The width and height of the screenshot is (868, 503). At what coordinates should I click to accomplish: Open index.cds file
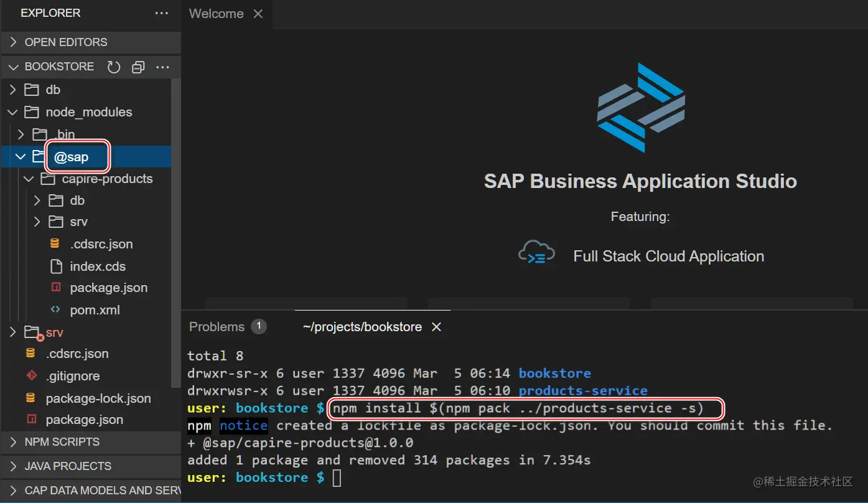98,266
